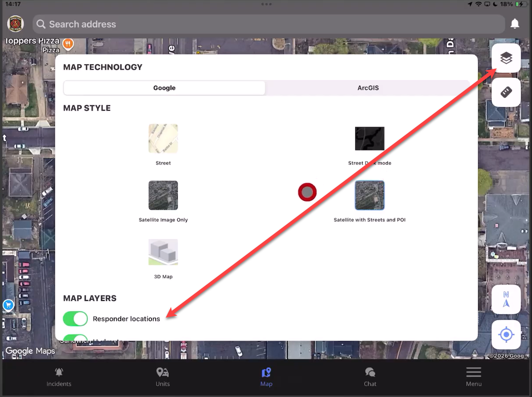This screenshot has height=397, width=532.
Task: Select the Street Dark mode thumbnail
Action: tap(369, 139)
